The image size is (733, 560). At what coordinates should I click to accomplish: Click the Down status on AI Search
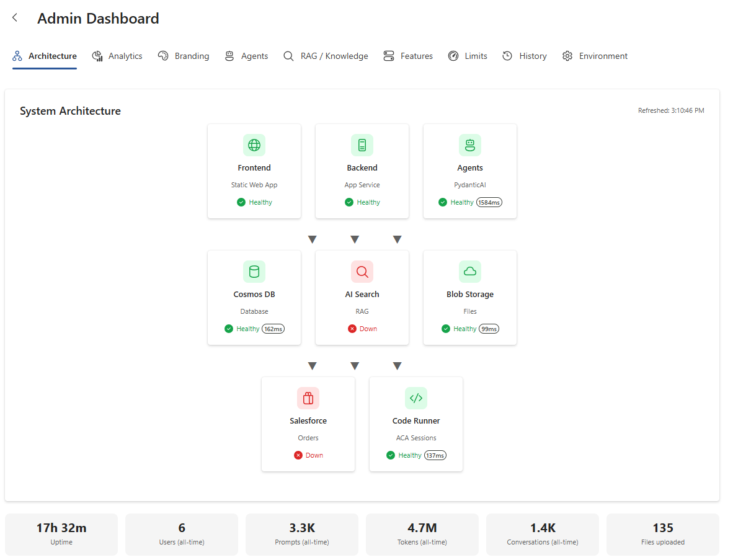(x=362, y=329)
